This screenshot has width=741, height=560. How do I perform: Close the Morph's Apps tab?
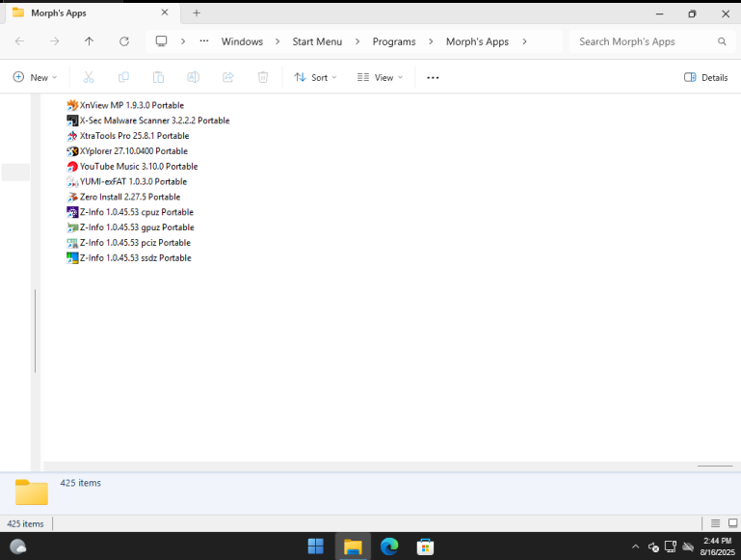165,13
